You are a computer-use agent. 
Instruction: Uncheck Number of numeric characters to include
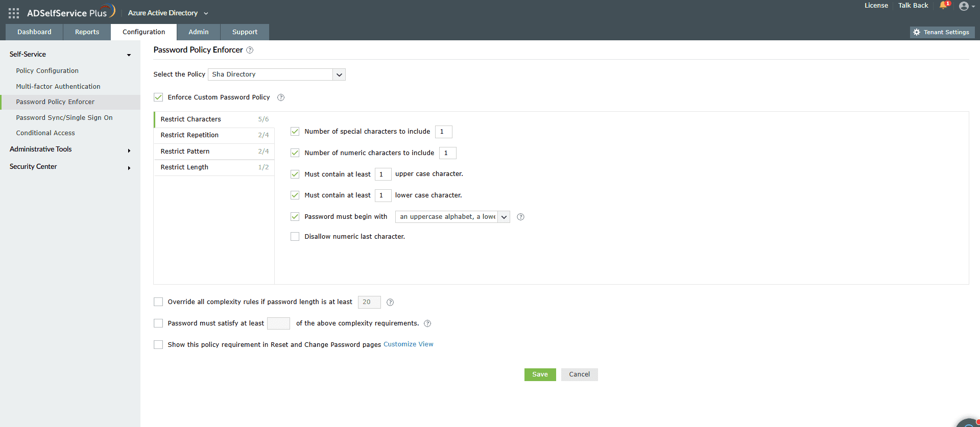click(295, 153)
